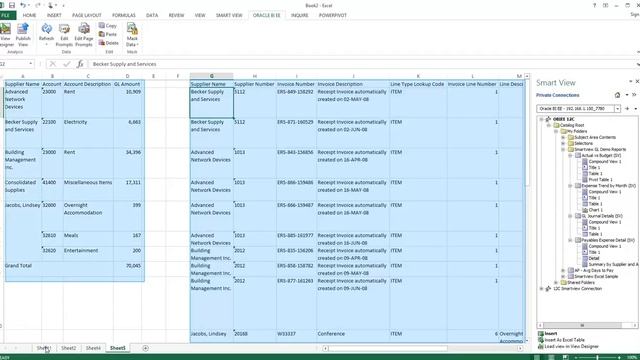Click the FILE menu button

pyautogui.click(x=7, y=15)
